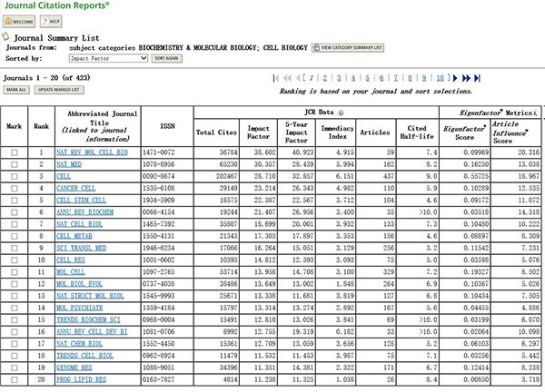
Task: Open JCR Data info icon
Action: (x=341, y=113)
